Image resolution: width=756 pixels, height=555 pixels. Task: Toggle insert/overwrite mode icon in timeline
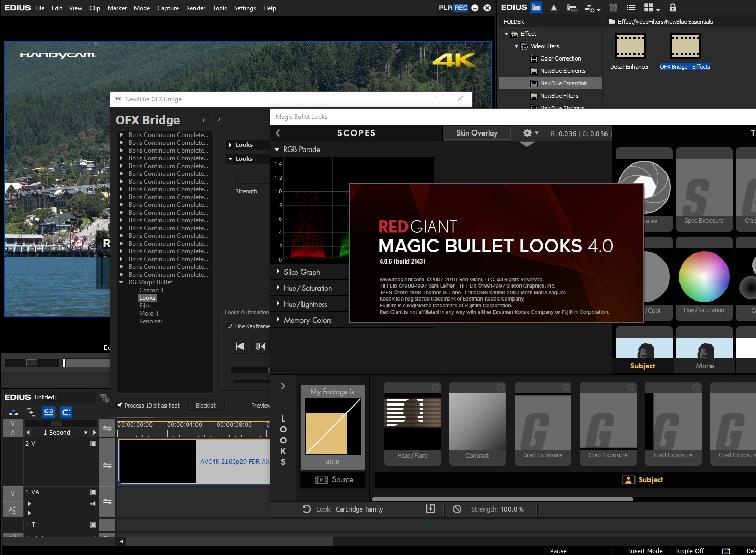(x=13, y=412)
